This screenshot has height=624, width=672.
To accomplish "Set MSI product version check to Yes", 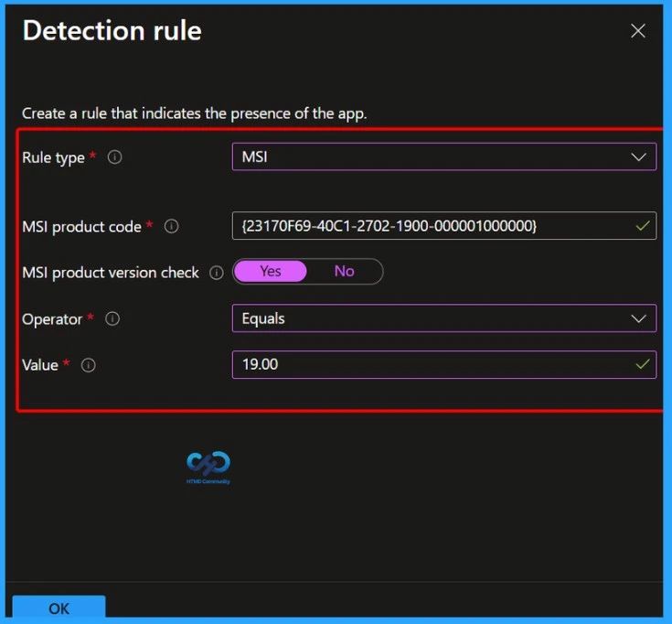I will point(271,271).
